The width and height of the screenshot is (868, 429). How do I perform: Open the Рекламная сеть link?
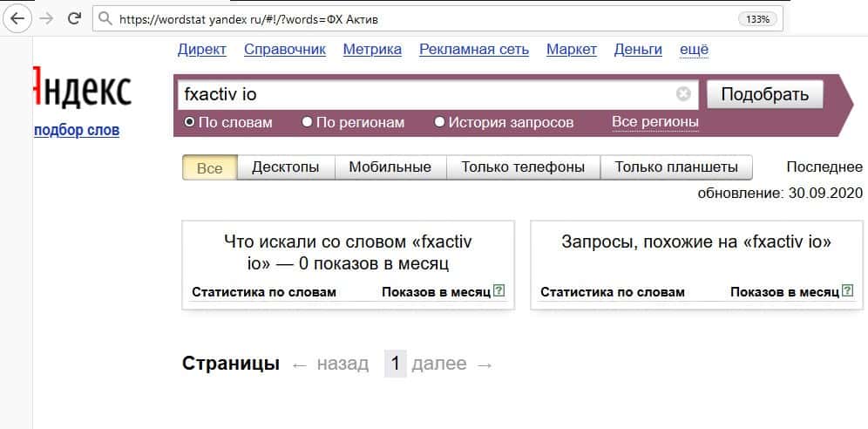pos(474,50)
